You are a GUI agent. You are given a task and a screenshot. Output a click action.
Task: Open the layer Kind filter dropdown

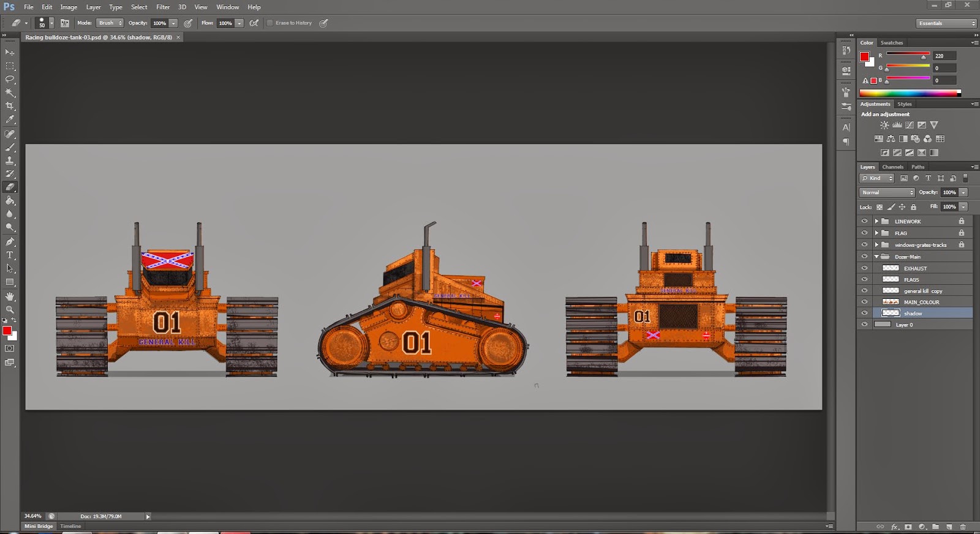(877, 178)
